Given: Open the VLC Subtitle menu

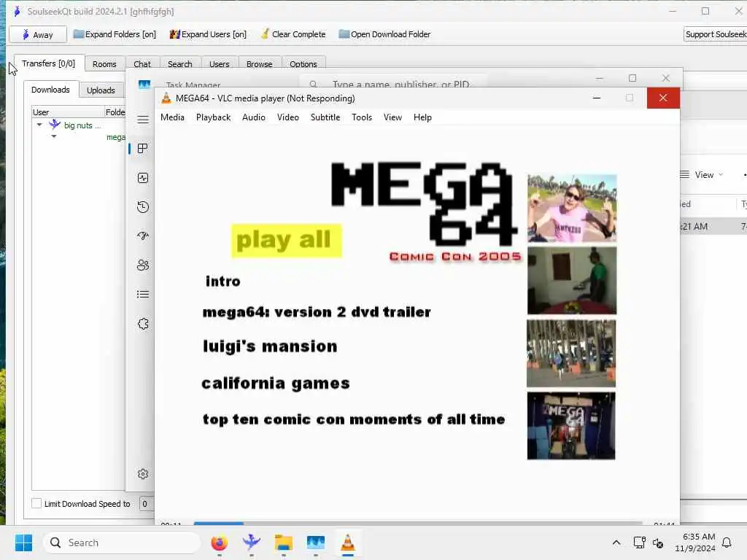Looking at the screenshot, I should pos(325,117).
